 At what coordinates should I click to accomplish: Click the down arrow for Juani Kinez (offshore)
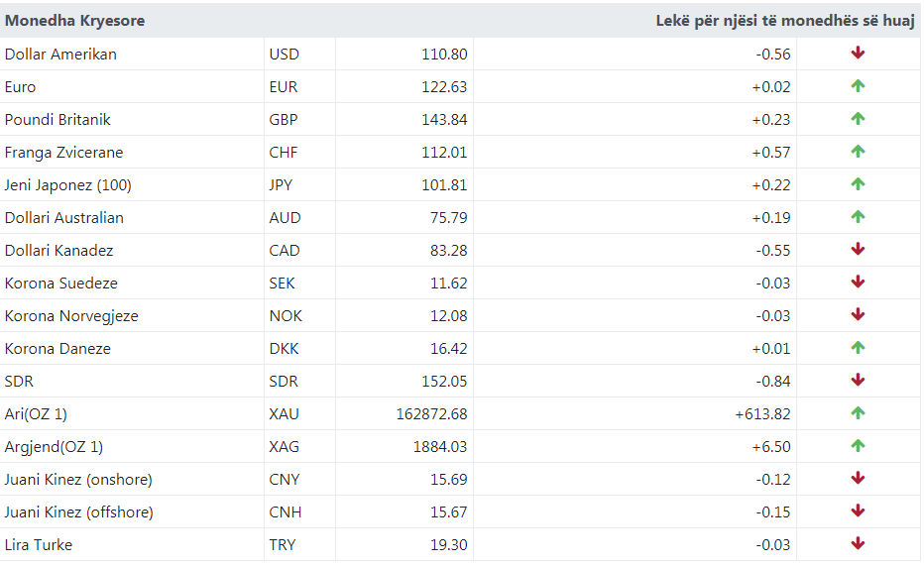858,511
